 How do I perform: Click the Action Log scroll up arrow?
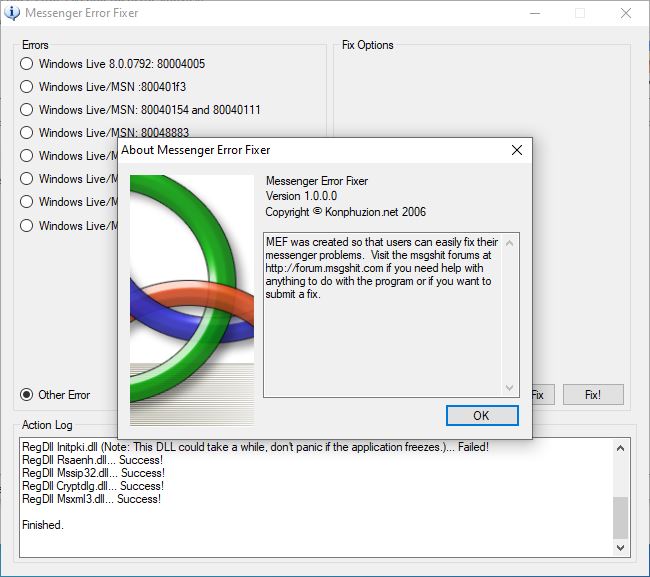(x=620, y=448)
